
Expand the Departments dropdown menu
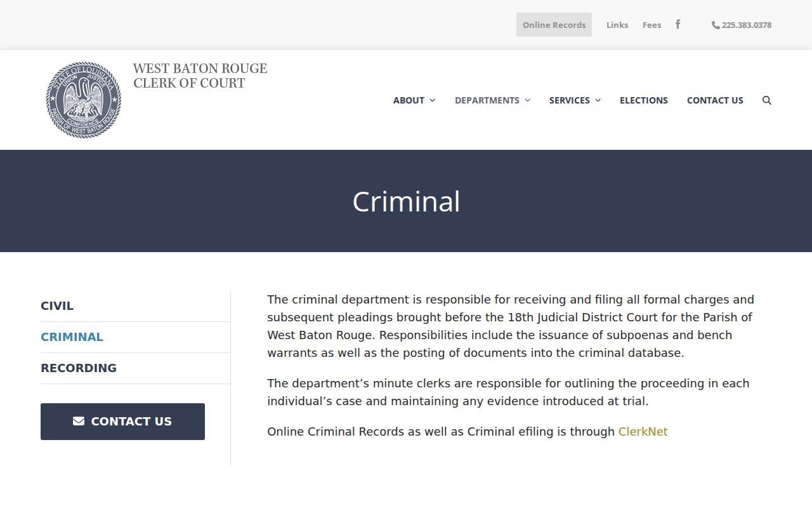[x=492, y=100]
